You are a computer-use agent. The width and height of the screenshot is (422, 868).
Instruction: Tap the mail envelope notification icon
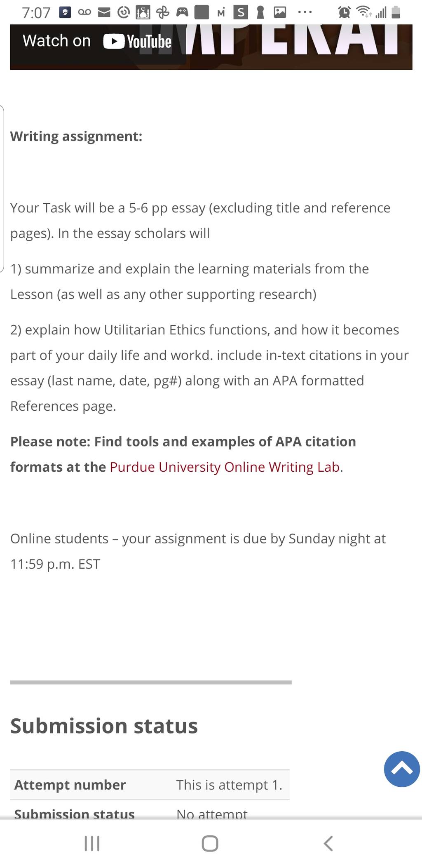tap(104, 13)
